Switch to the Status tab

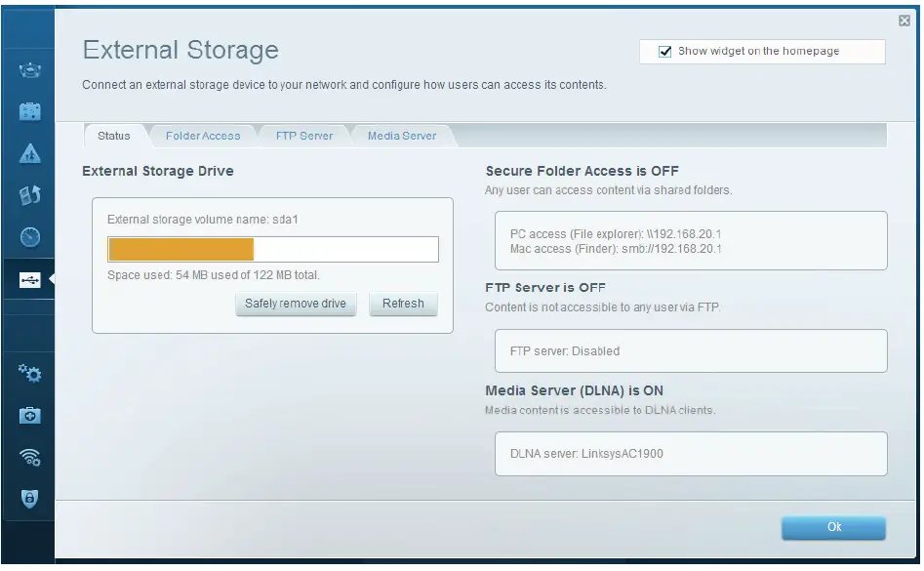(x=114, y=136)
